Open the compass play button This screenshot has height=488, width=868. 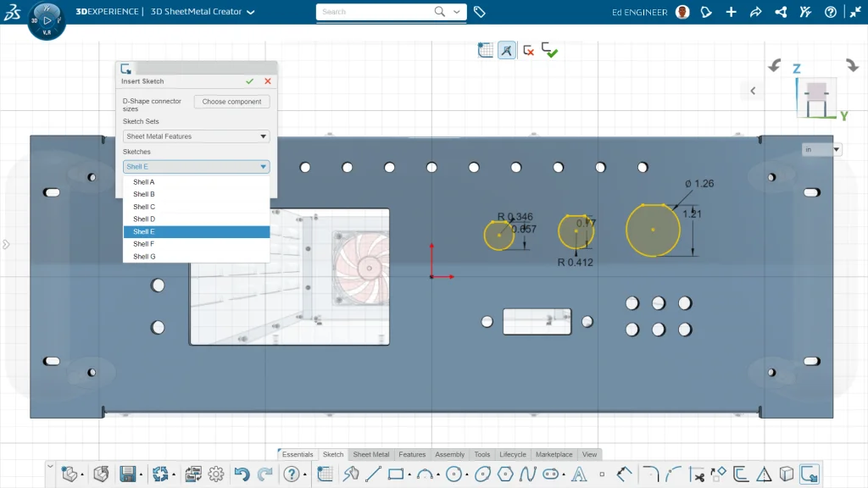[x=47, y=19]
